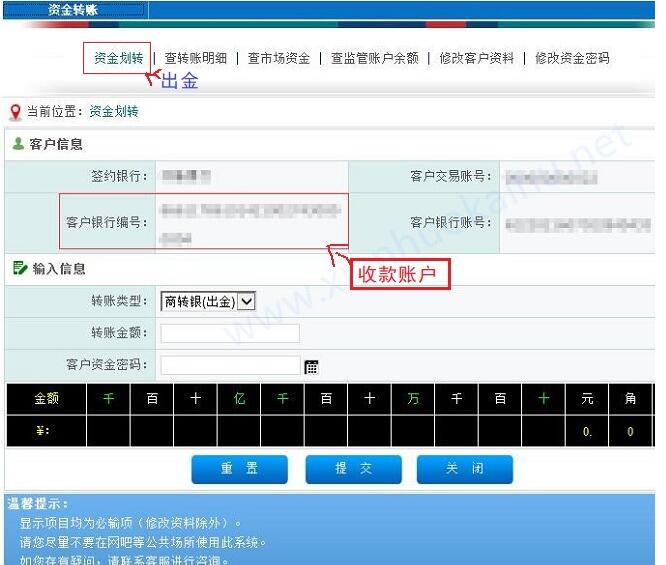Click the 客户交易账号 label
This screenshot has width=666, height=565.
[x=451, y=176]
